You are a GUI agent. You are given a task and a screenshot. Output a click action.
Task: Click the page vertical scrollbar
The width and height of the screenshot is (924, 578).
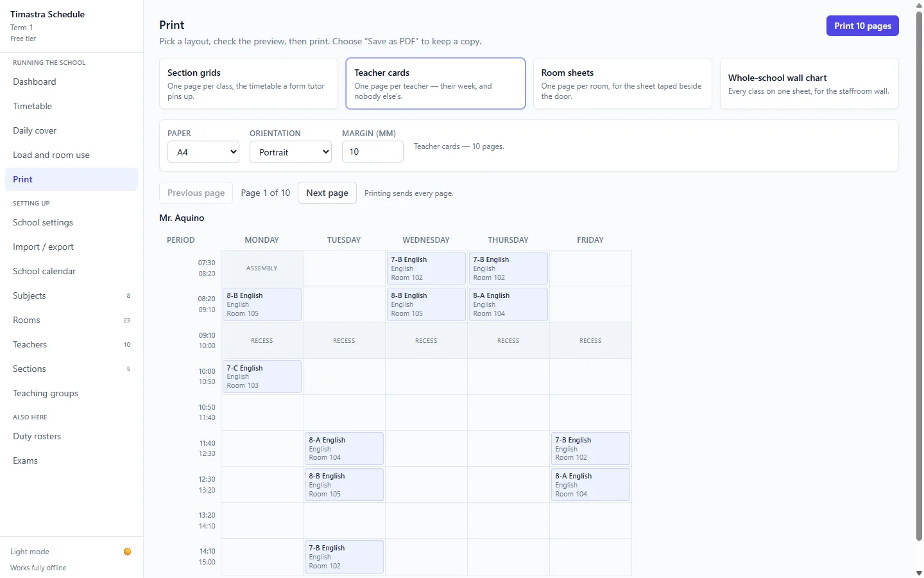[919, 276]
